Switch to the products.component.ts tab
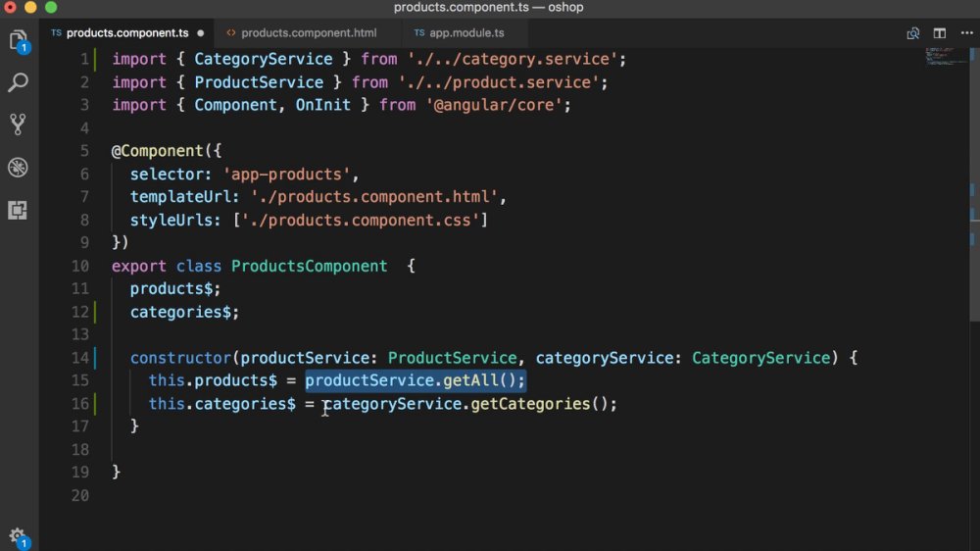The image size is (980, 551). (x=127, y=33)
